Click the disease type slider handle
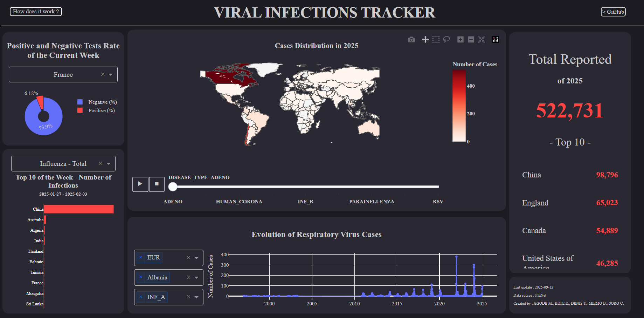The height and width of the screenshot is (318, 644). (x=173, y=187)
